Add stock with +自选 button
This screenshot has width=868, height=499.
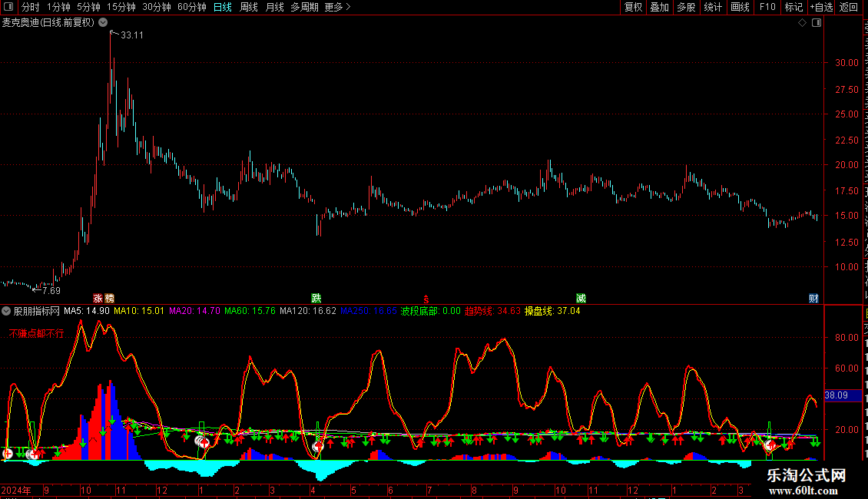point(821,7)
